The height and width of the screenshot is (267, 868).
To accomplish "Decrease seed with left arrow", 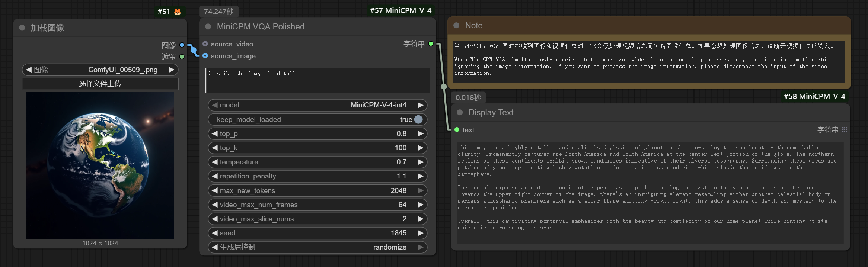I will [214, 233].
